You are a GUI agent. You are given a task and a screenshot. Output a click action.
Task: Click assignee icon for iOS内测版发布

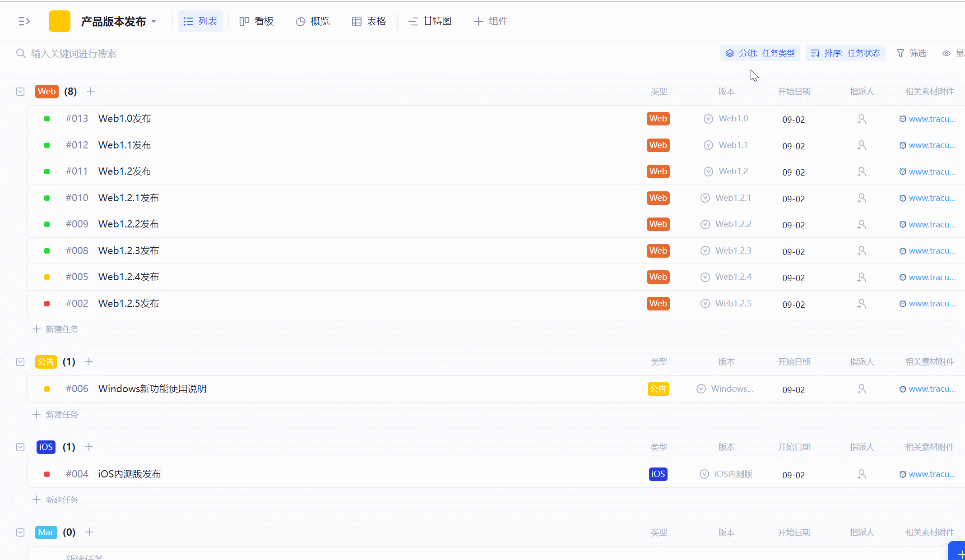coord(861,474)
